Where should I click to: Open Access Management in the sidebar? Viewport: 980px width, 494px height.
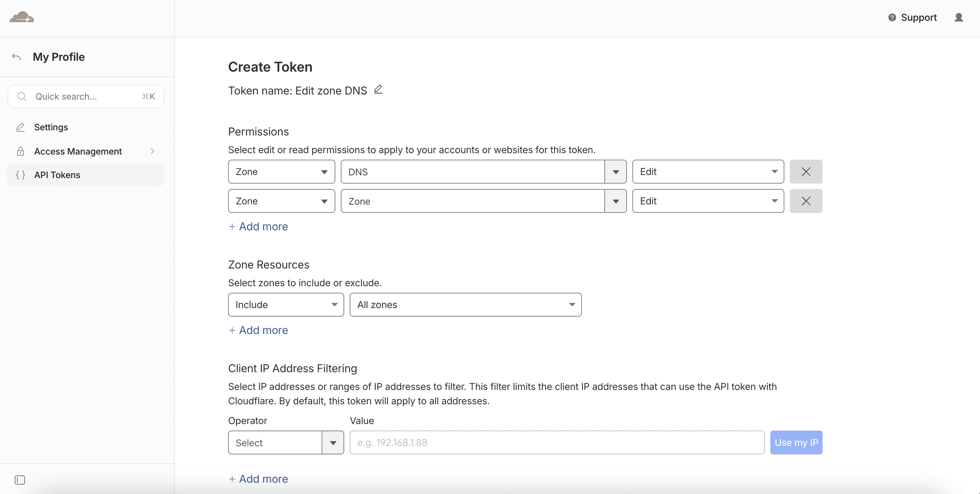[x=86, y=151]
